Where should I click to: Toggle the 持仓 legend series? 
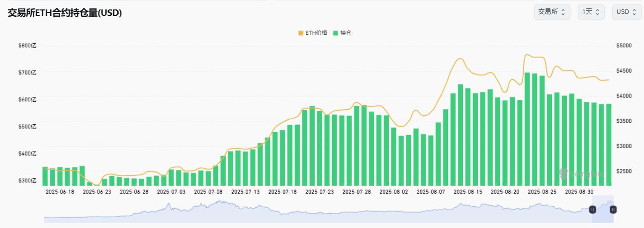pyautogui.click(x=345, y=33)
